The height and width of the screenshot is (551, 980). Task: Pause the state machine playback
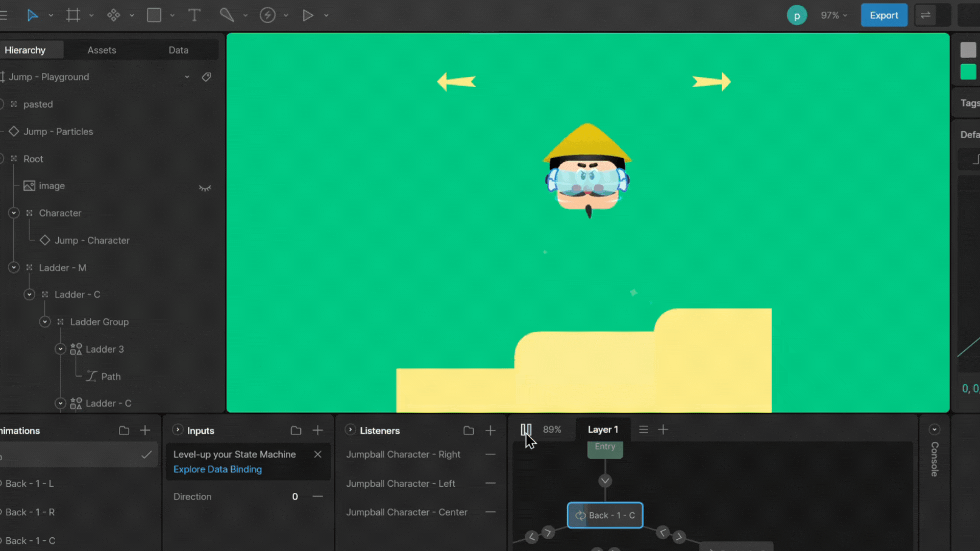[526, 430]
